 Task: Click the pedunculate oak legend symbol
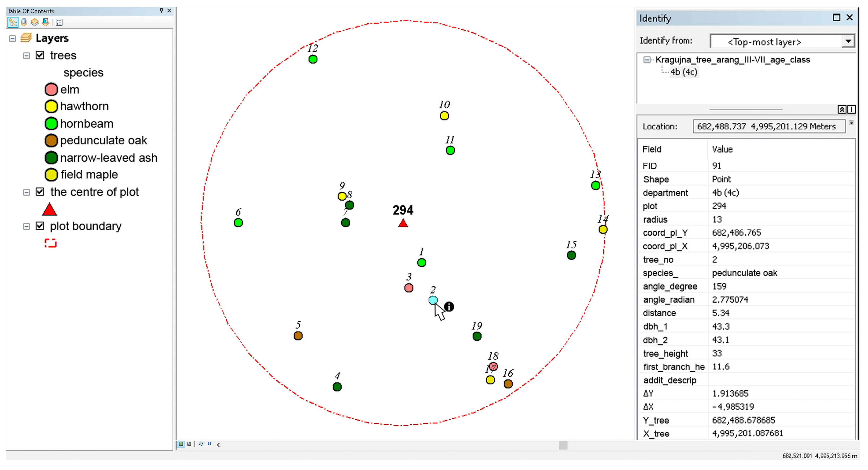tap(51, 141)
